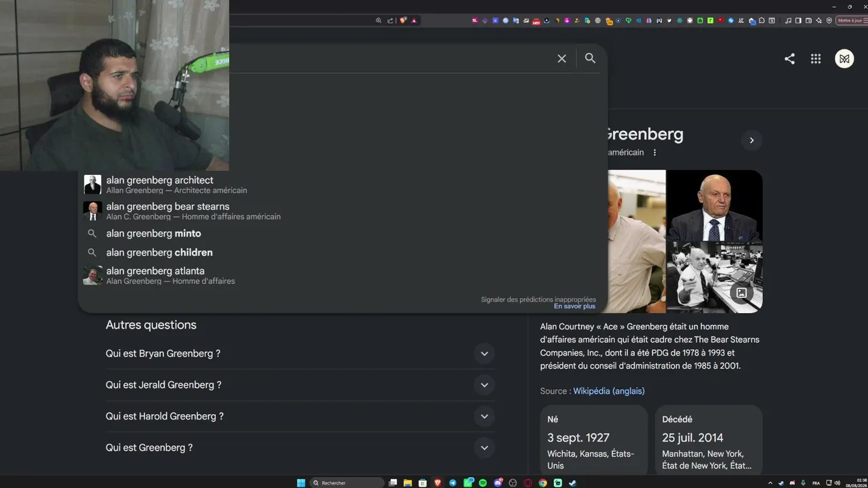The height and width of the screenshot is (488, 868).
Task: Toggle the browser sidebar panel icon
Action: tap(798, 20)
